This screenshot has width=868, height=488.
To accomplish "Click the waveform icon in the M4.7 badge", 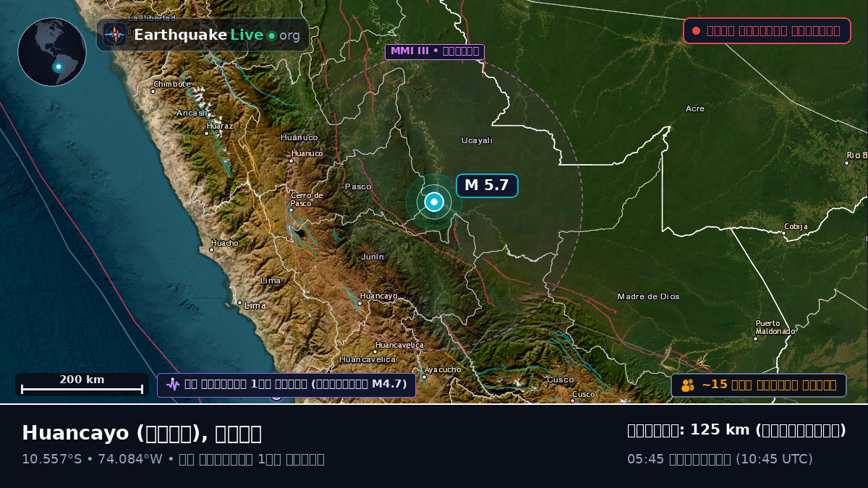I will coord(172,385).
